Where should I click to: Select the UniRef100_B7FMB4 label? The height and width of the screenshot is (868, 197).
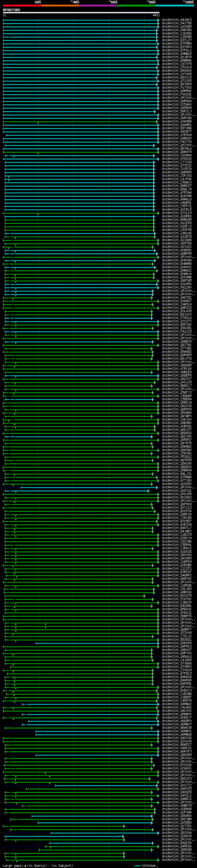tap(177, 43)
